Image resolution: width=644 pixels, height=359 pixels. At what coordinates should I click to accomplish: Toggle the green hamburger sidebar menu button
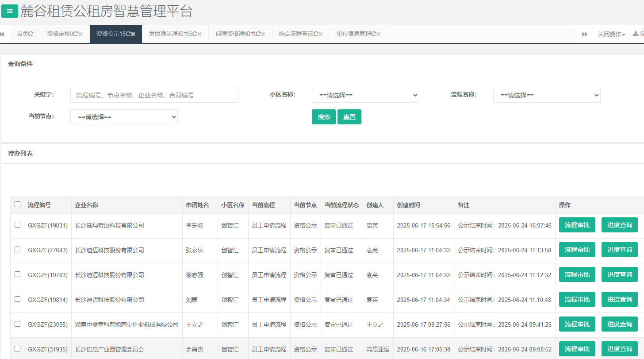(10, 12)
